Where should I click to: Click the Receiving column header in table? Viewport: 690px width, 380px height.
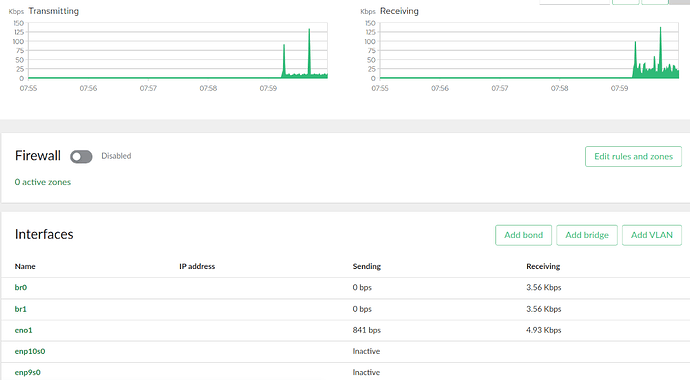point(543,267)
